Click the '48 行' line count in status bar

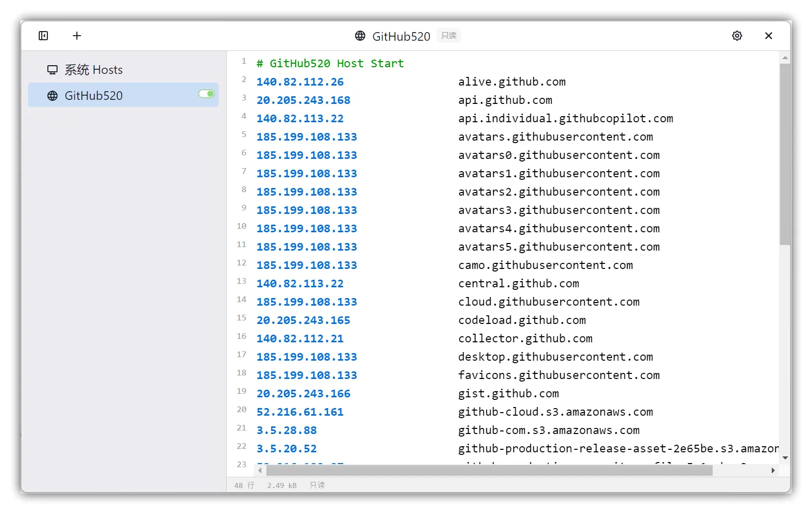[x=244, y=485]
